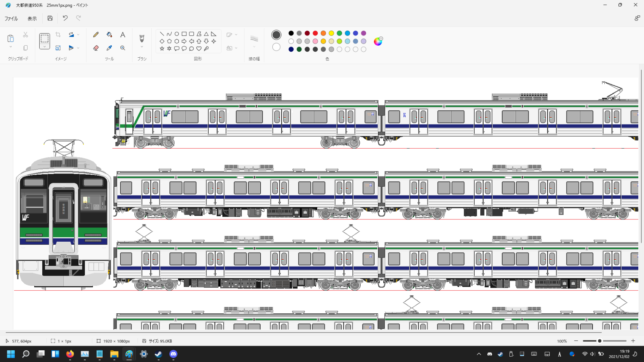The image size is (644, 362).
Task: Activate the Color picker eyedropper
Action: (109, 48)
